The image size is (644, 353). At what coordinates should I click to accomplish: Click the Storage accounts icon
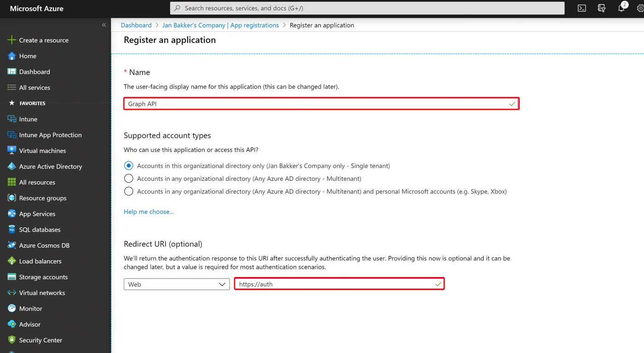(11, 277)
